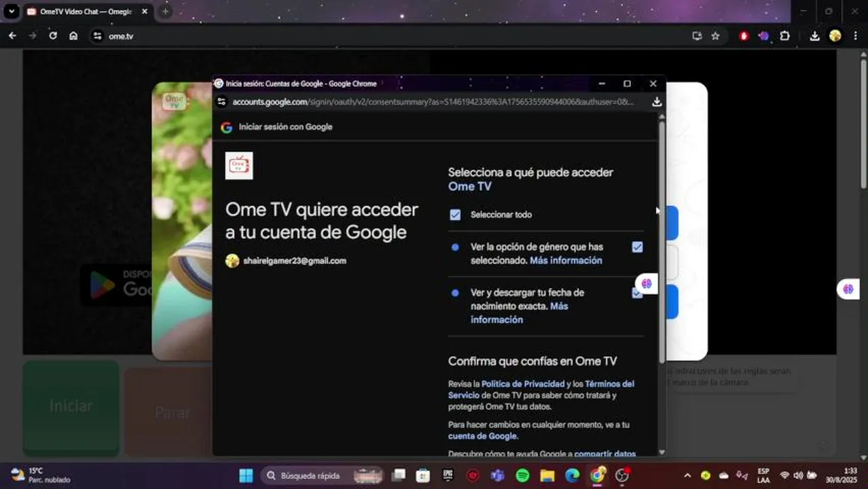
Task: Open Spotify from taskbar
Action: tap(522, 475)
